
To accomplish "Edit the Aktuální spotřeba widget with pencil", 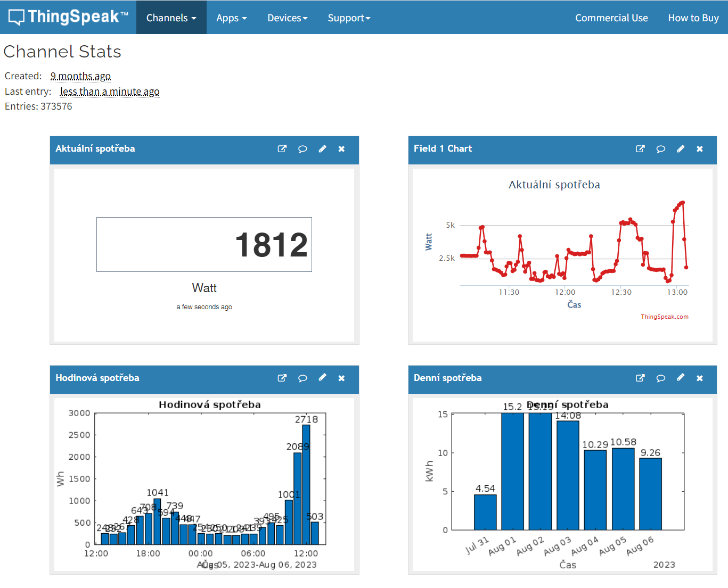I will [x=322, y=149].
